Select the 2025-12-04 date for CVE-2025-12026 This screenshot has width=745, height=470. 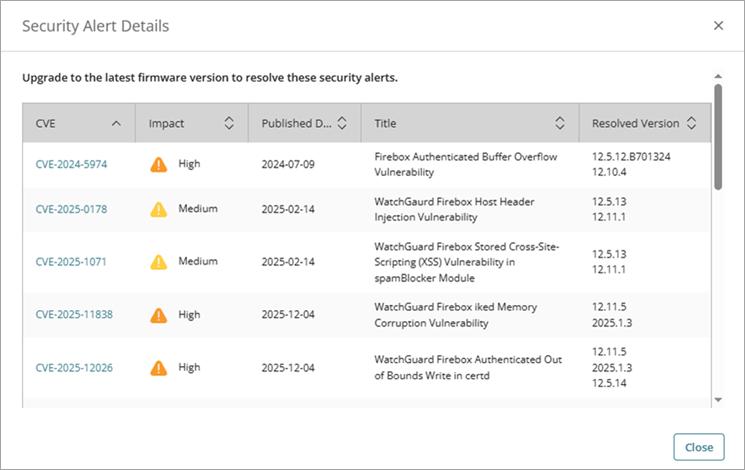click(x=288, y=368)
